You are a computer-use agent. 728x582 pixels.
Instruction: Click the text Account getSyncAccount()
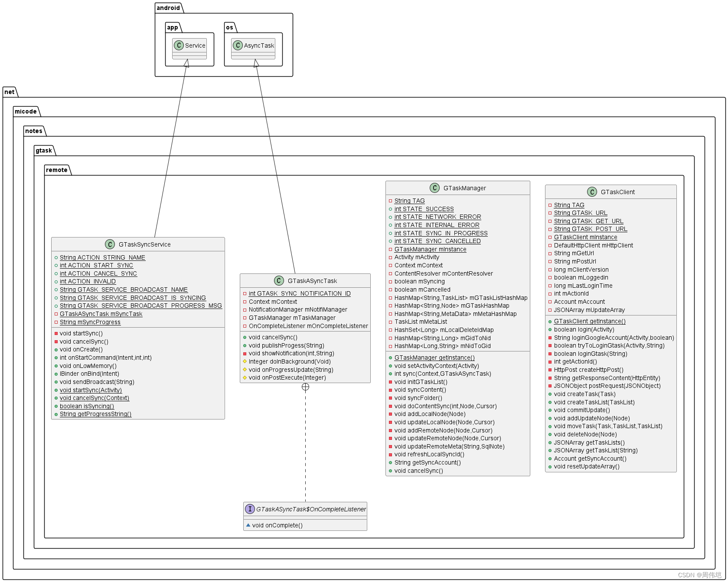[590, 458]
